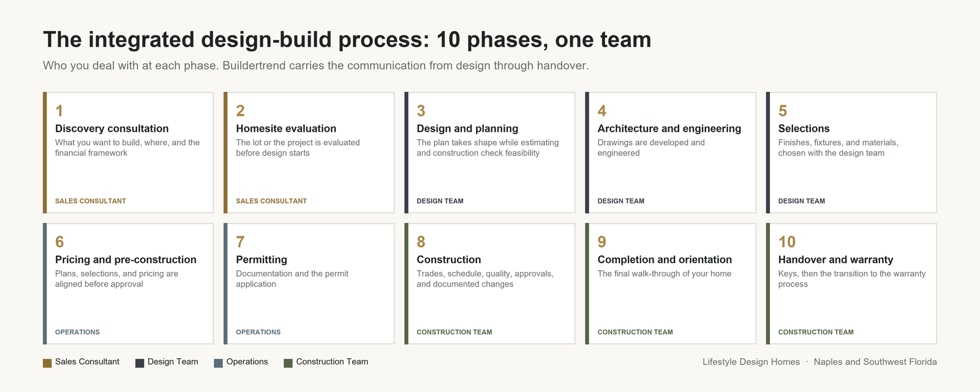Screen dimensions: 980x392
Task: Click phase number 3 on Design card
Action: 421,111
